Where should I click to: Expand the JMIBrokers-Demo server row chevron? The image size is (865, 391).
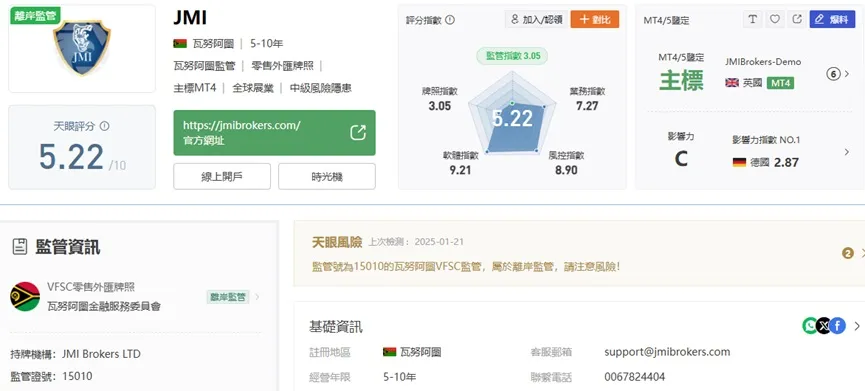[847, 74]
